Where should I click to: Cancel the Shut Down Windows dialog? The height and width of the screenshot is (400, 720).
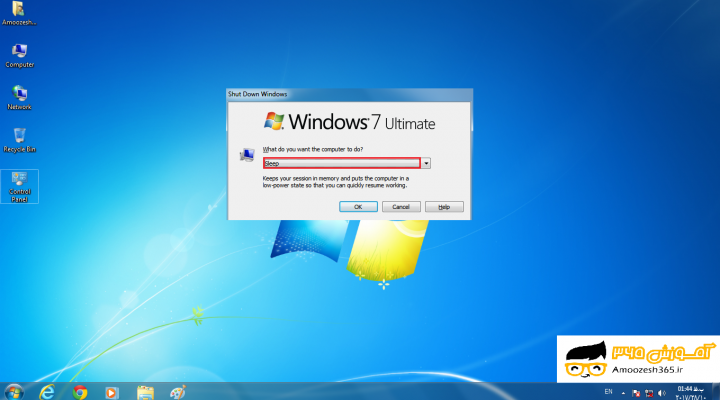point(401,207)
